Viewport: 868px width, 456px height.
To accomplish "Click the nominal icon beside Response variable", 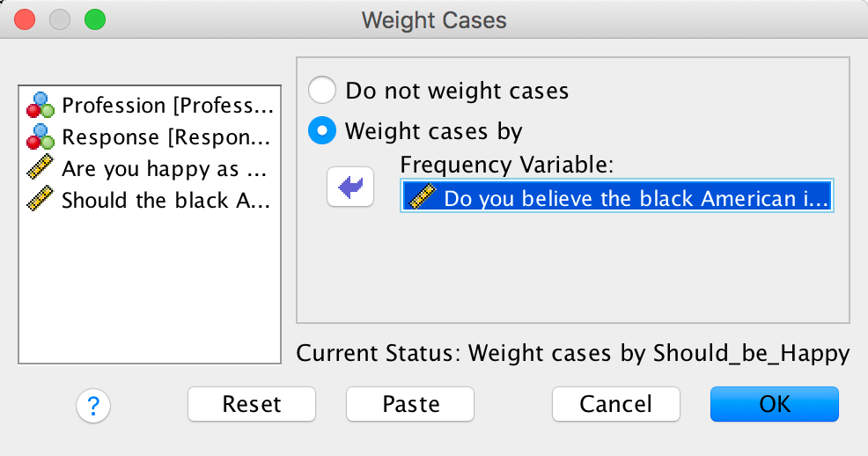I will pyautogui.click(x=40, y=138).
